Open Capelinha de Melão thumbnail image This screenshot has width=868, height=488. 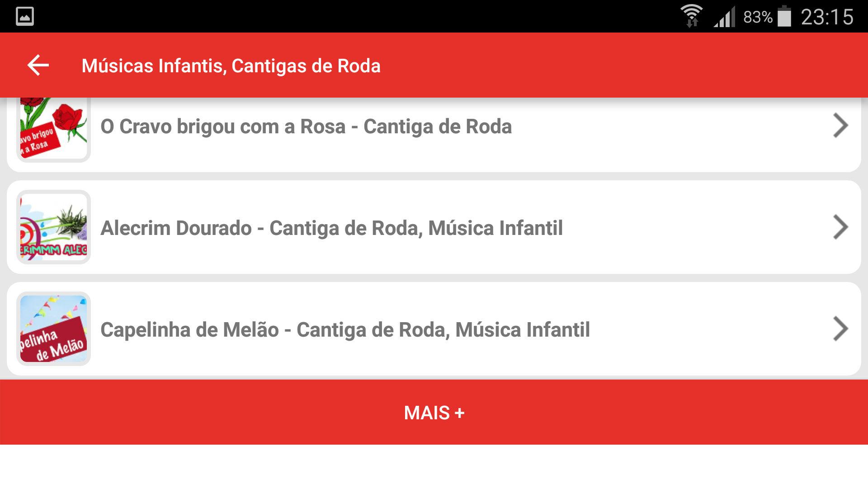click(53, 328)
